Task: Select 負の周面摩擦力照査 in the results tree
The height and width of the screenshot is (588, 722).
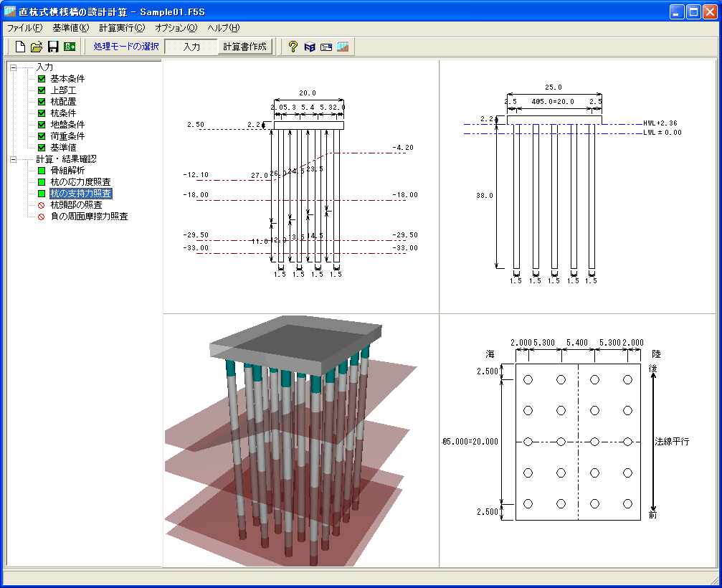Action: point(89,217)
